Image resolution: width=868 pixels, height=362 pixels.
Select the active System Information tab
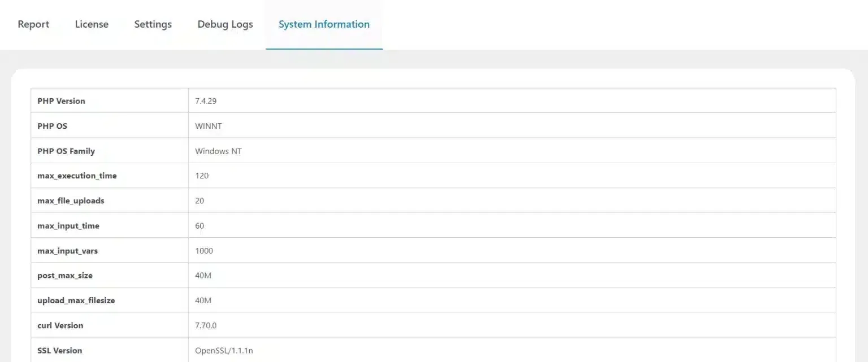coord(323,24)
